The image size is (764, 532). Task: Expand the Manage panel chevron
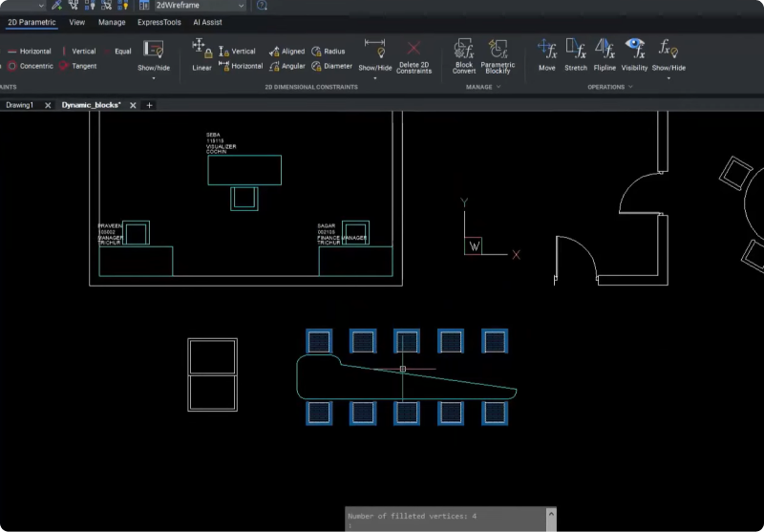tap(499, 87)
